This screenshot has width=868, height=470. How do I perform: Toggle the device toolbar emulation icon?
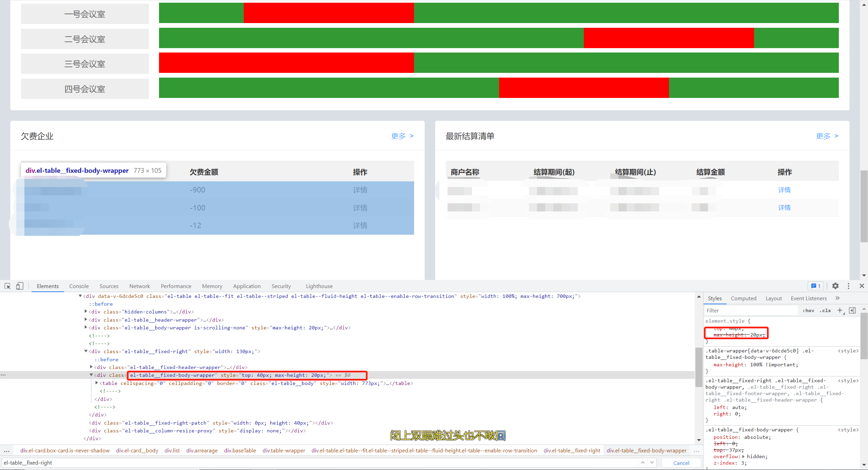[20, 286]
